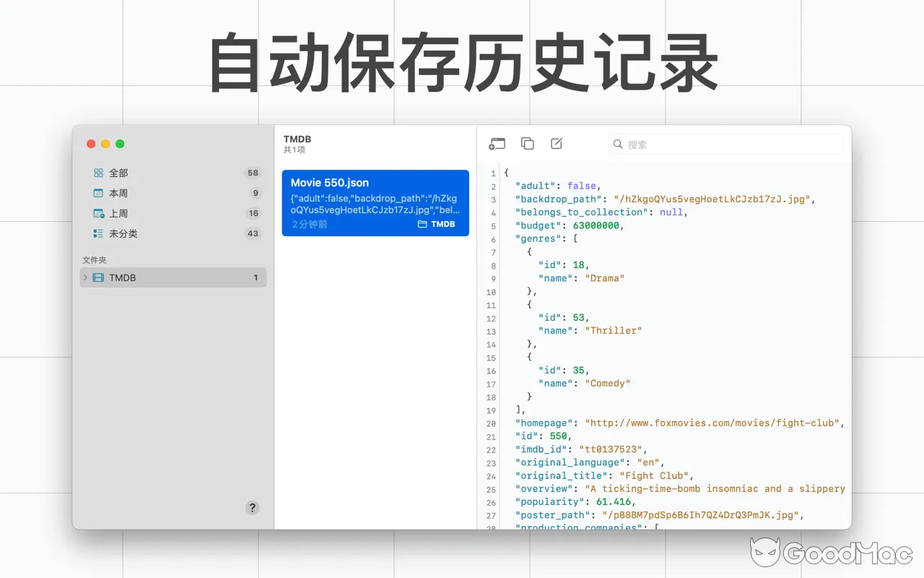Select the 全部 sidebar entry
This screenshot has width=924, height=578.
pyautogui.click(x=119, y=173)
